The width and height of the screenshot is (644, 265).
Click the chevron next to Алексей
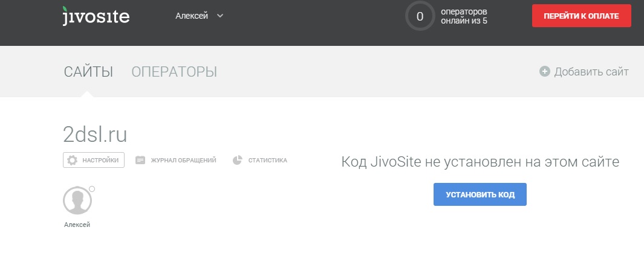[220, 16]
